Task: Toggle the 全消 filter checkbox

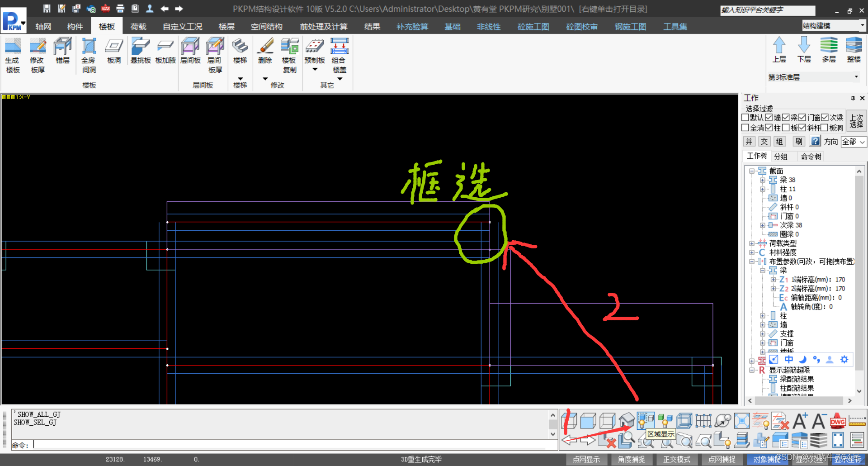Action: [x=745, y=128]
